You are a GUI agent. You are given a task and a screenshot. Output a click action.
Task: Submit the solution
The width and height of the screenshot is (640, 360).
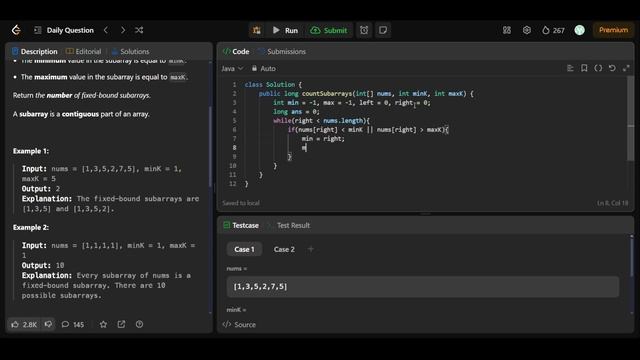pyautogui.click(x=329, y=30)
